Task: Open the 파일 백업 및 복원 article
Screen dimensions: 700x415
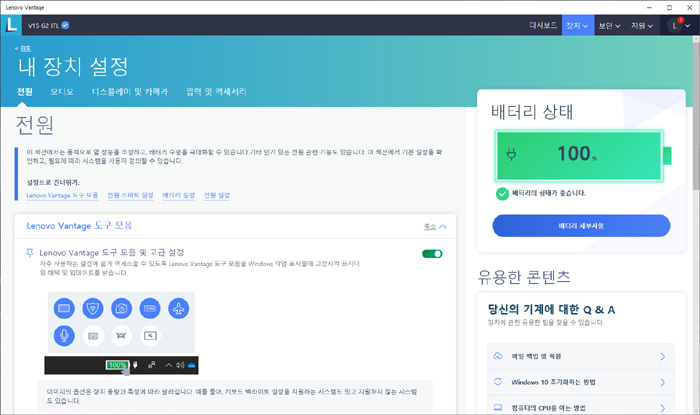Action: pos(581,356)
